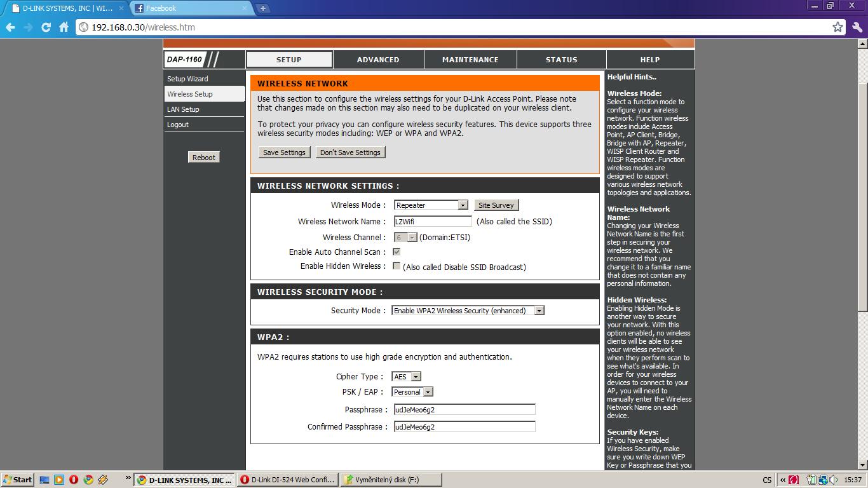Screen dimensions: 868x488
Task: Launch Opera from quick launch bar
Action: click(74, 480)
